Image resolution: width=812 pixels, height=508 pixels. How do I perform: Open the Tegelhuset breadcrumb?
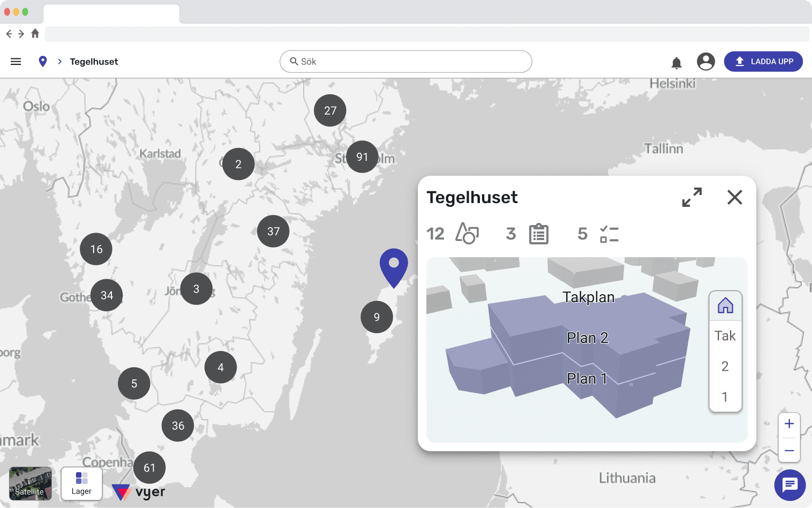pyautogui.click(x=94, y=62)
